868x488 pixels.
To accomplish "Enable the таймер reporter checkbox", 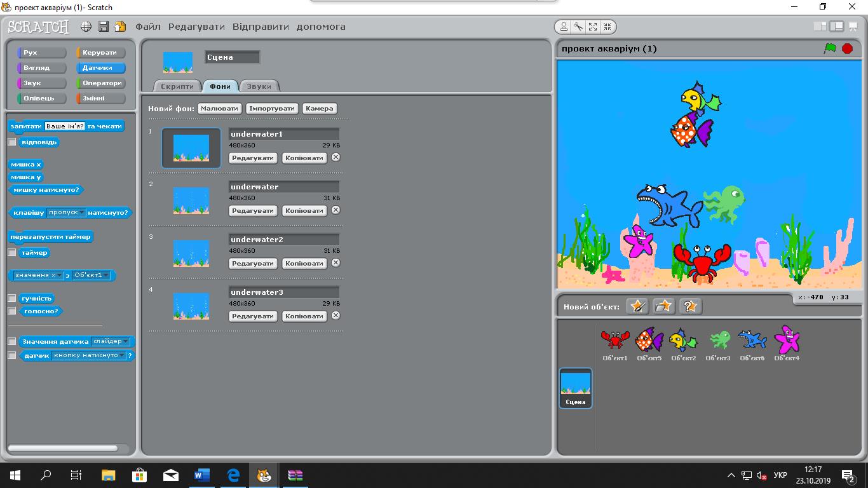I will pyautogui.click(x=12, y=253).
